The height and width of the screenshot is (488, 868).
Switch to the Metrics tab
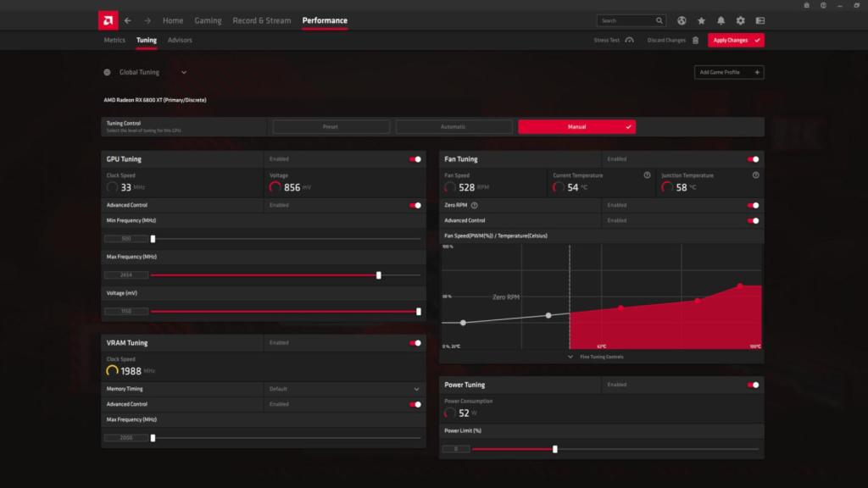114,40
